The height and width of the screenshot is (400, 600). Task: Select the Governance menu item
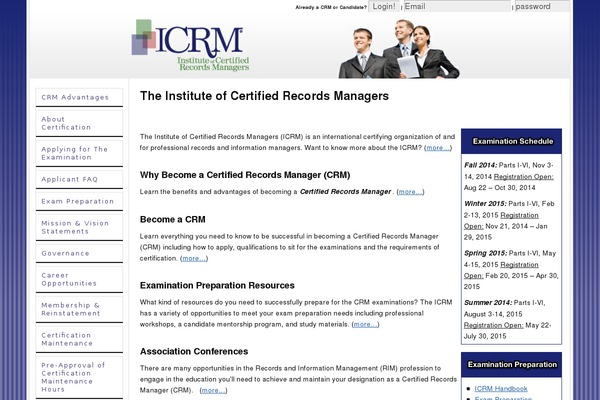[79, 253]
